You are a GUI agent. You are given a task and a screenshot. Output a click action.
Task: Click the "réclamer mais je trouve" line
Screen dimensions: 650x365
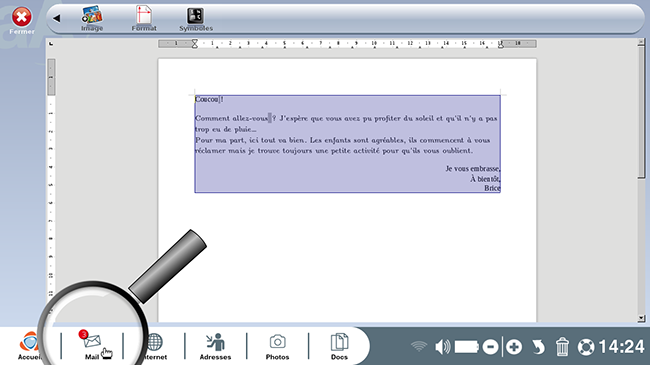(x=334, y=151)
